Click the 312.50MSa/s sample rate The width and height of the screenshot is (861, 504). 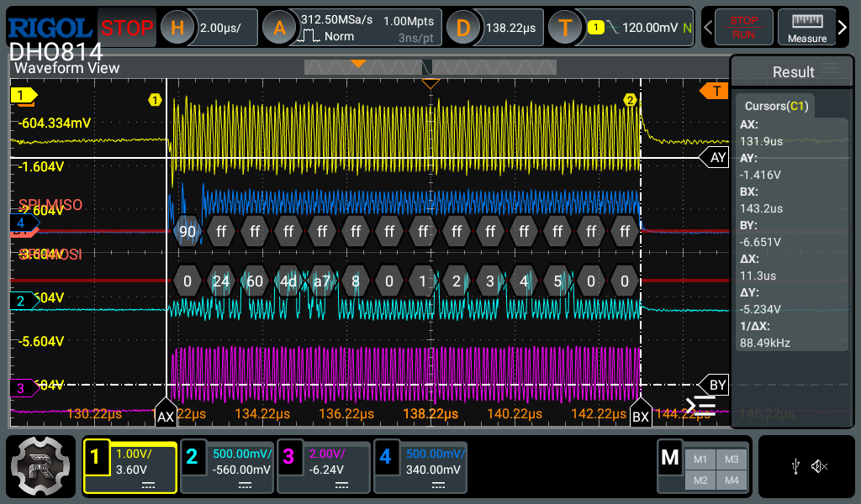[336, 20]
